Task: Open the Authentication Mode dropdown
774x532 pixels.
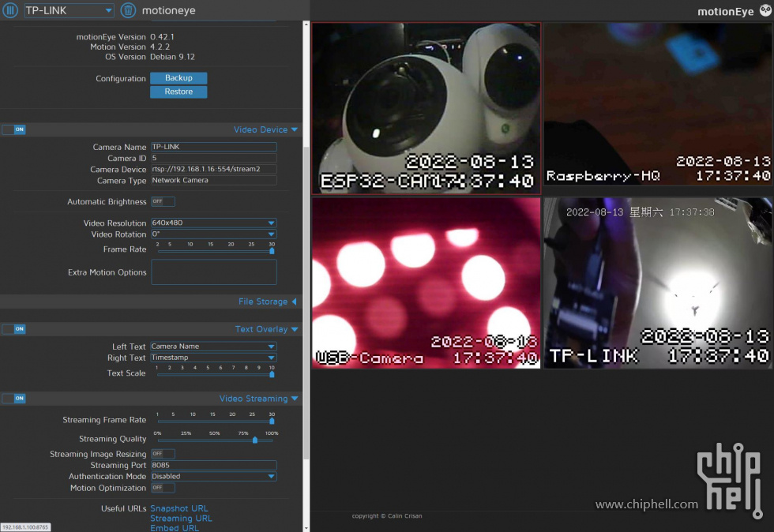Action: (x=214, y=476)
